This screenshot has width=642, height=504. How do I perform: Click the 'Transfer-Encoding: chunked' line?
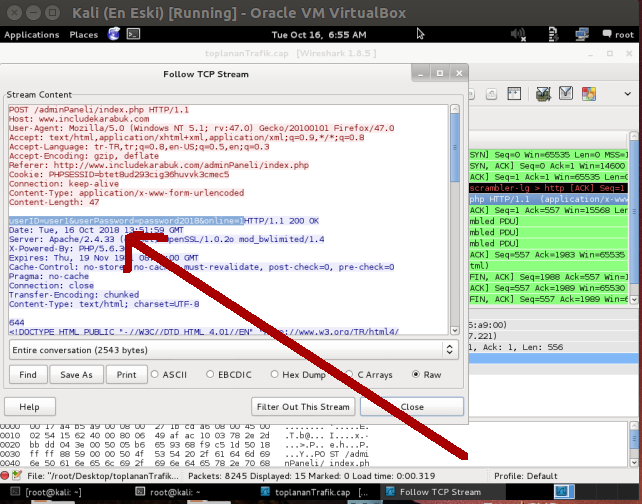(x=74, y=295)
